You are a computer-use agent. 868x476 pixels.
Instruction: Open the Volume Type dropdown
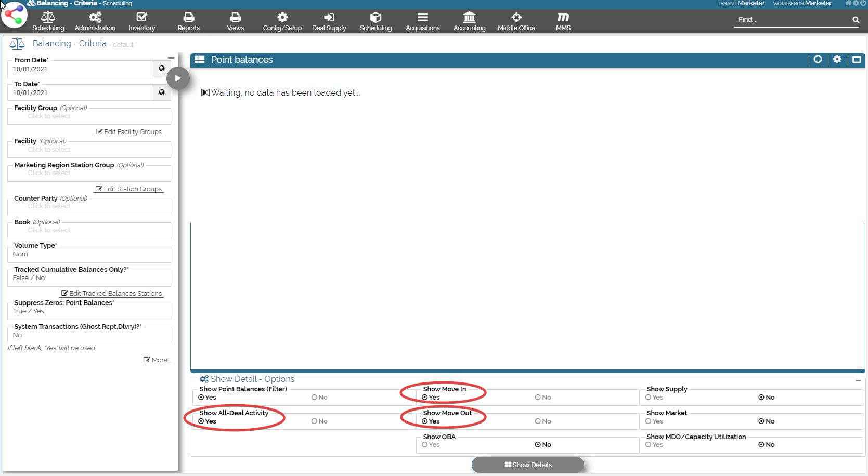tap(89, 254)
